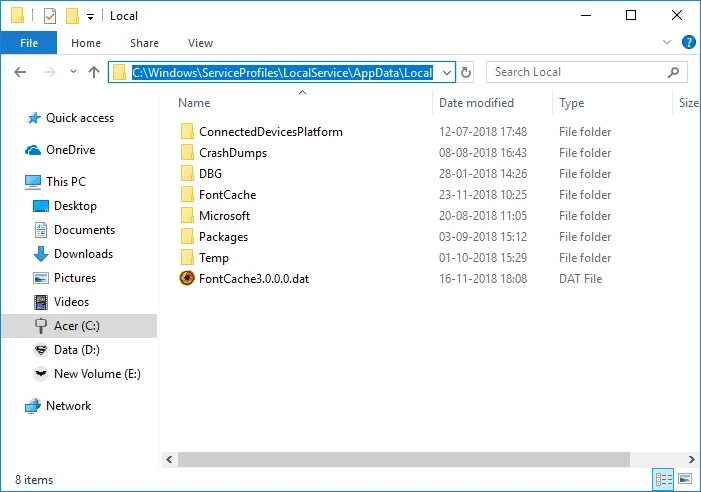Click the DAT File type cell
701x492 pixels.
(x=580, y=279)
